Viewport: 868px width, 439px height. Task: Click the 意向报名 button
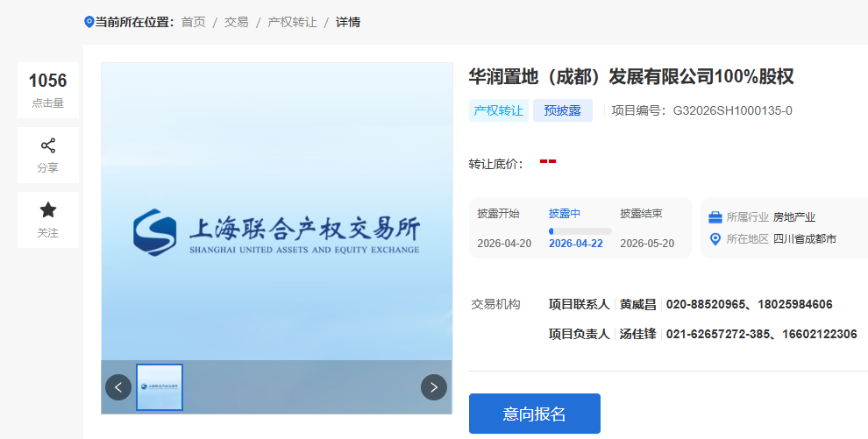coord(534,414)
